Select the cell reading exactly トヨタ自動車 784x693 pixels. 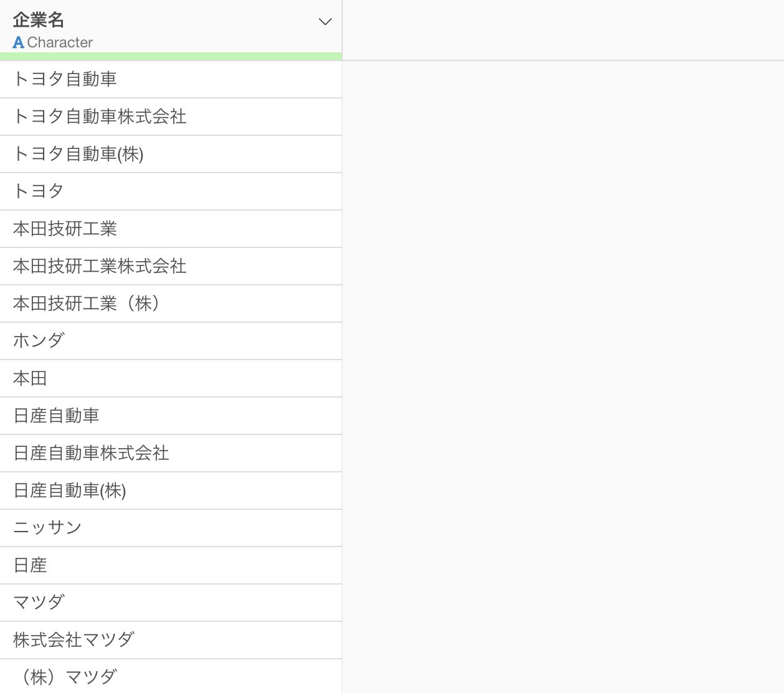point(65,79)
